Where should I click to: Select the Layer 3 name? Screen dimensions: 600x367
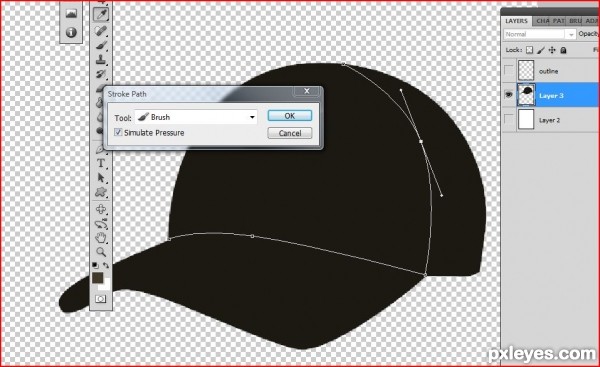[x=551, y=96]
